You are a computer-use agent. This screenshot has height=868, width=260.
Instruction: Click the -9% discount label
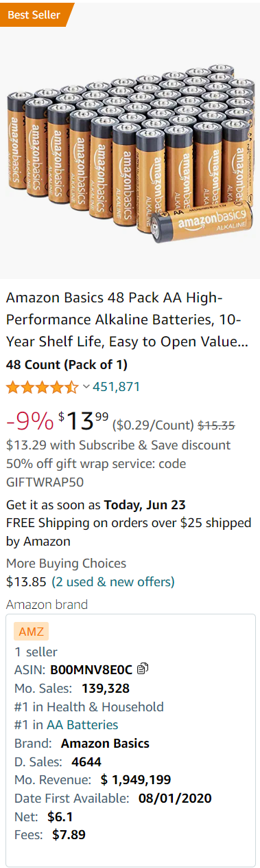click(29, 419)
